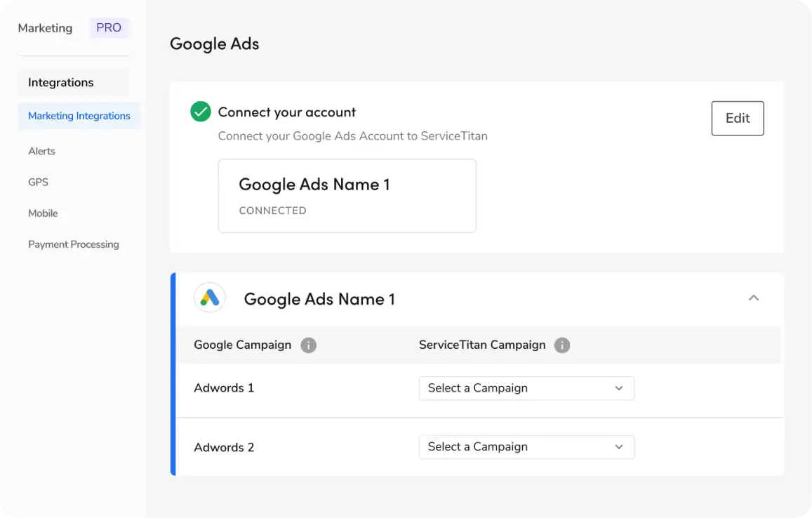The image size is (812, 518).
Task: Open info tooltip next to ServiceTitan Campaign
Action: pyautogui.click(x=562, y=345)
